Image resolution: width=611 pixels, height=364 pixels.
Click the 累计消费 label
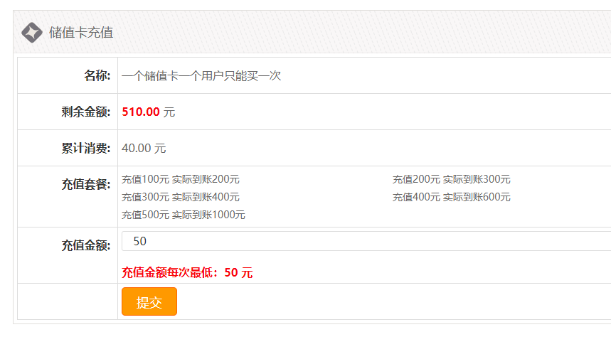click(85, 148)
